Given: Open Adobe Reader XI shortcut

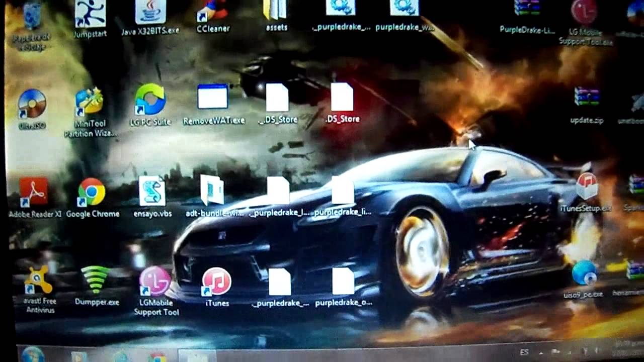Looking at the screenshot, I should (35, 198).
